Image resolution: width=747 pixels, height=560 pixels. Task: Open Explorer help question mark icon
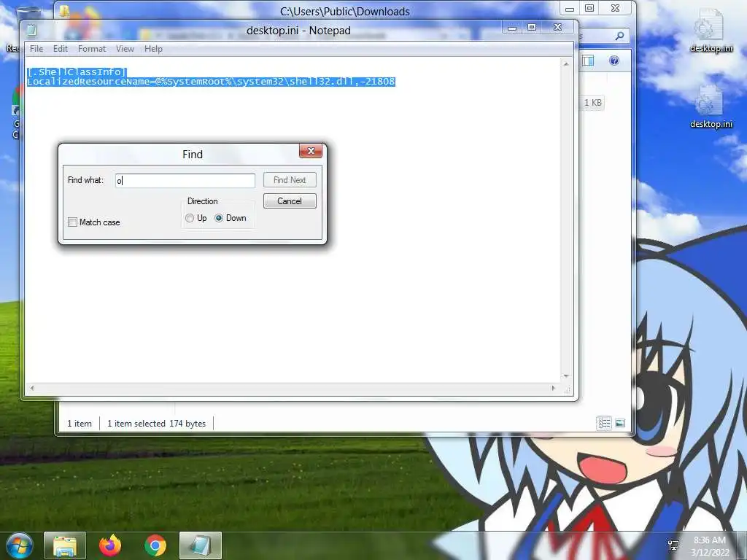[x=614, y=61]
